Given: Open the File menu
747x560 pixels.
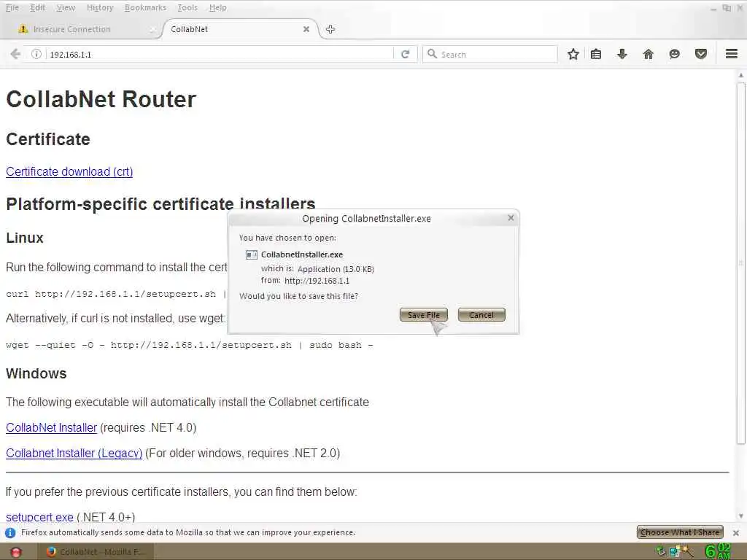Looking at the screenshot, I should (12, 7).
